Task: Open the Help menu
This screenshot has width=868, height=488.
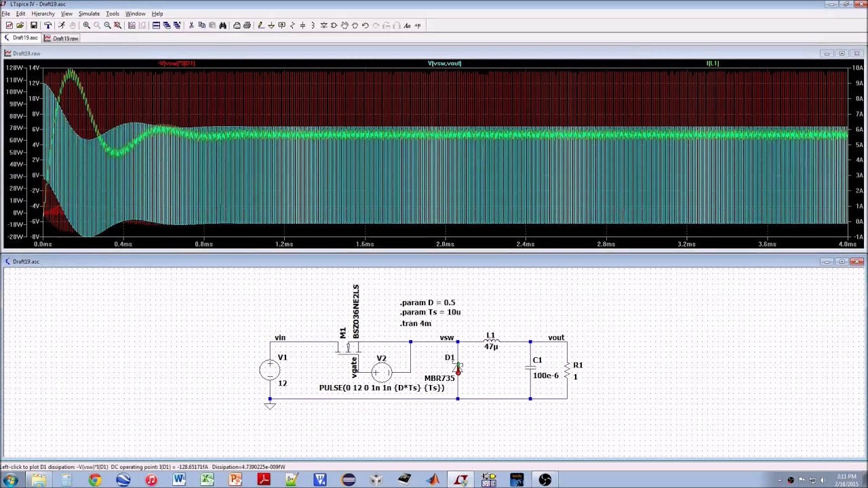Action: [157, 14]
